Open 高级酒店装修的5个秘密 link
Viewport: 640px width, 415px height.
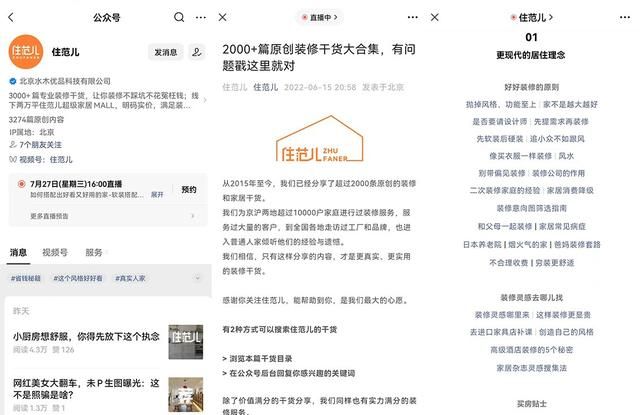point(531,350)
